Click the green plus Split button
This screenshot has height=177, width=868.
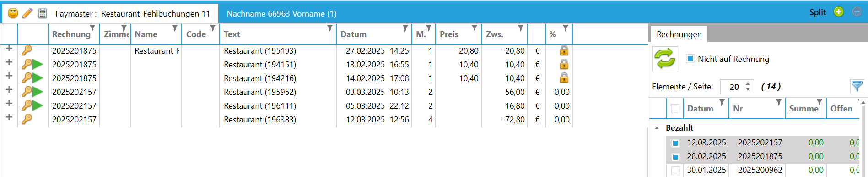(x=838, y=12)
